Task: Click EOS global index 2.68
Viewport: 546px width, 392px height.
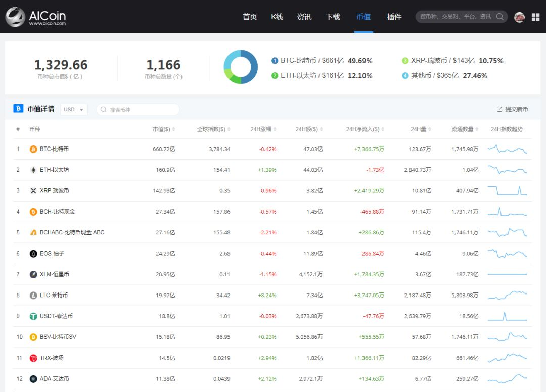Action: 225,254
